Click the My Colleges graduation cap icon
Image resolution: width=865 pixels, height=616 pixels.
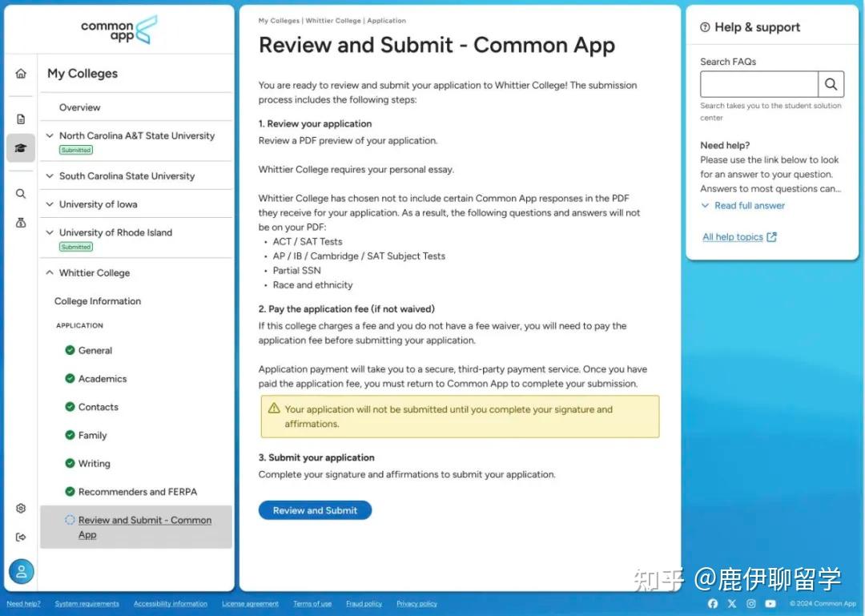click(x=21, y=147)
